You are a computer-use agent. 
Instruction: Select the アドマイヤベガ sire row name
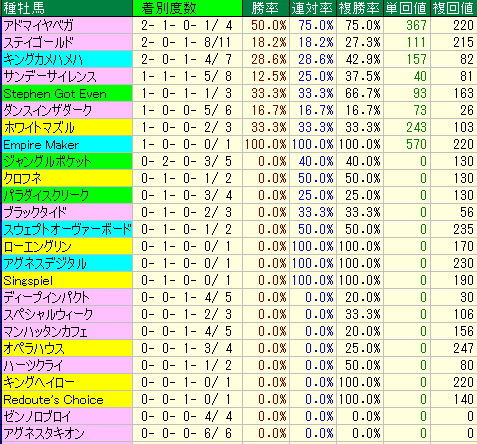coord(38,25)
